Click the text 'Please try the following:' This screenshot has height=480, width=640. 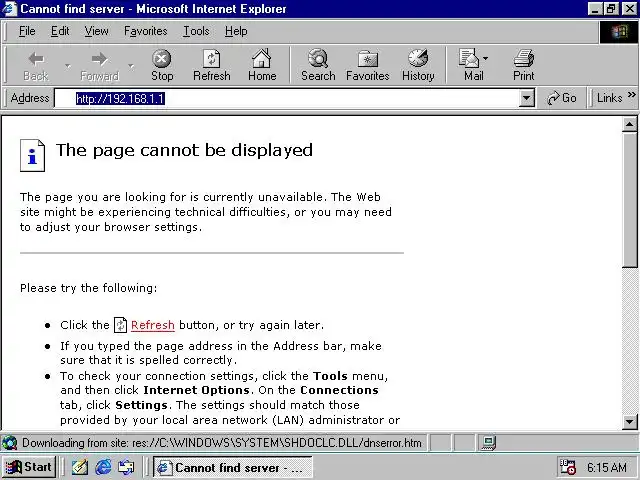tap(89, 288)
